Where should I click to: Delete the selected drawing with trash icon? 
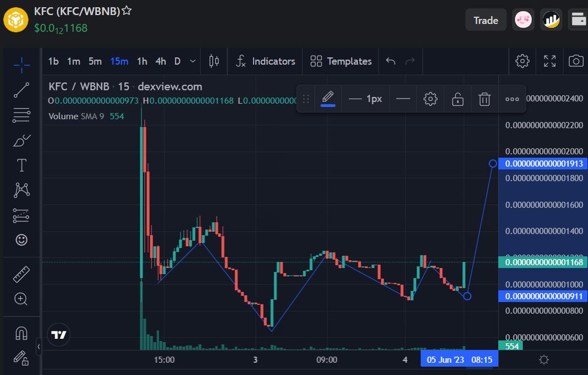(484, 99)
